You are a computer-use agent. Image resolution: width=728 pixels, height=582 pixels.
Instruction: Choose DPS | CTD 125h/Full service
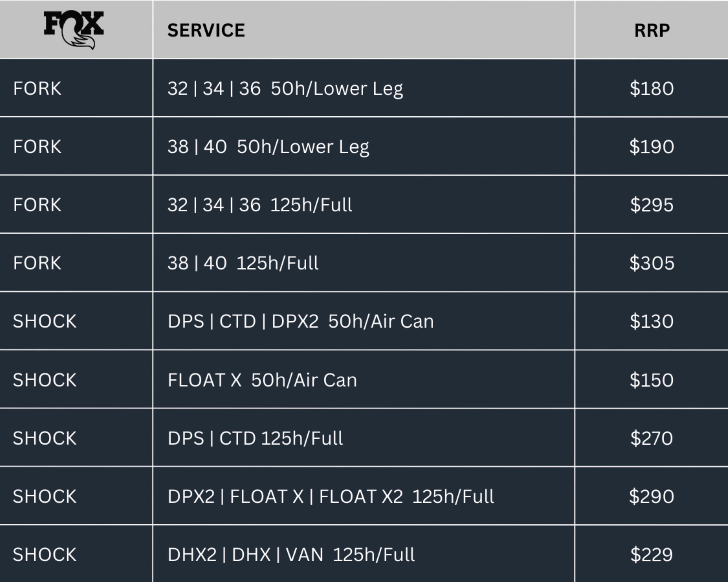tap(255, 438)
